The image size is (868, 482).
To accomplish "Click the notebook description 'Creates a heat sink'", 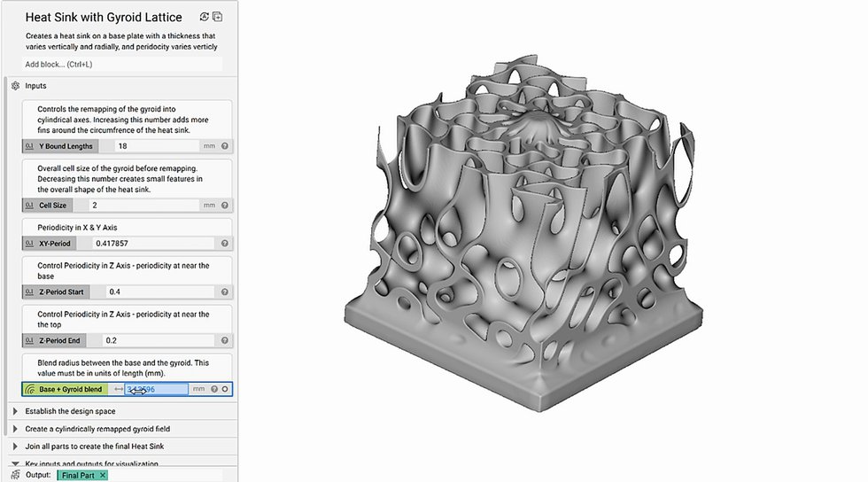I will [121, 42].
